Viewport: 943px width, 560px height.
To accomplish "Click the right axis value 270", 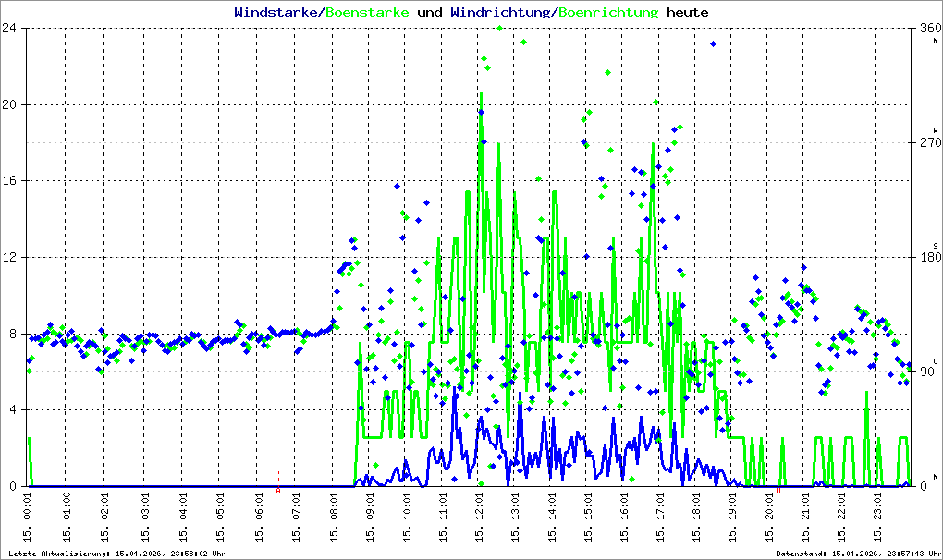I will click(930, 142).
